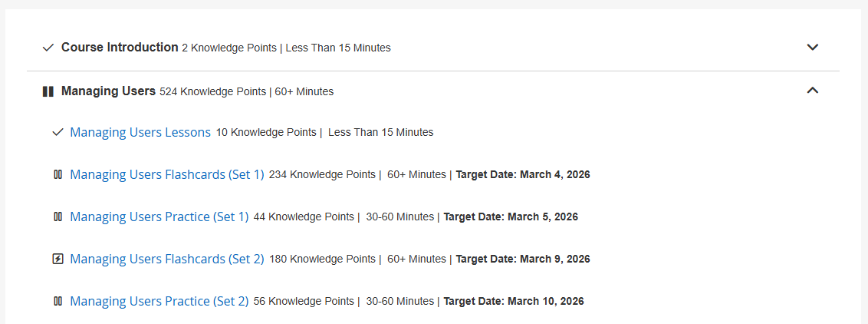Click the Course Introduction completed checkmark icon
This screenshot has width=868, height=324.
pos(48,48)
